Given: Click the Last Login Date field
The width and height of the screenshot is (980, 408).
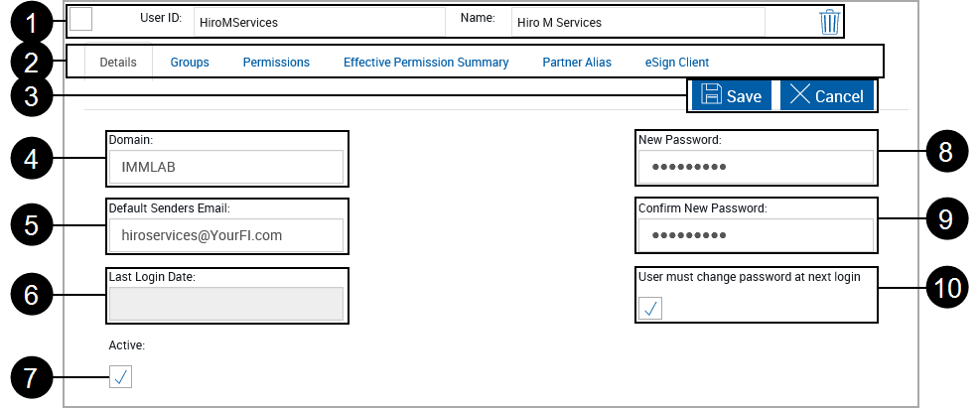Looking at the screenshot, I should click(226, 304).
